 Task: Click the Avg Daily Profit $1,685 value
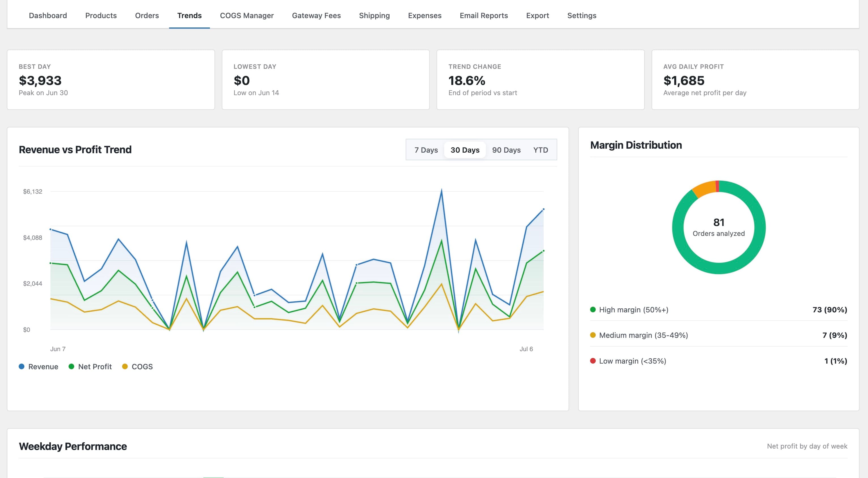(684, 80)
